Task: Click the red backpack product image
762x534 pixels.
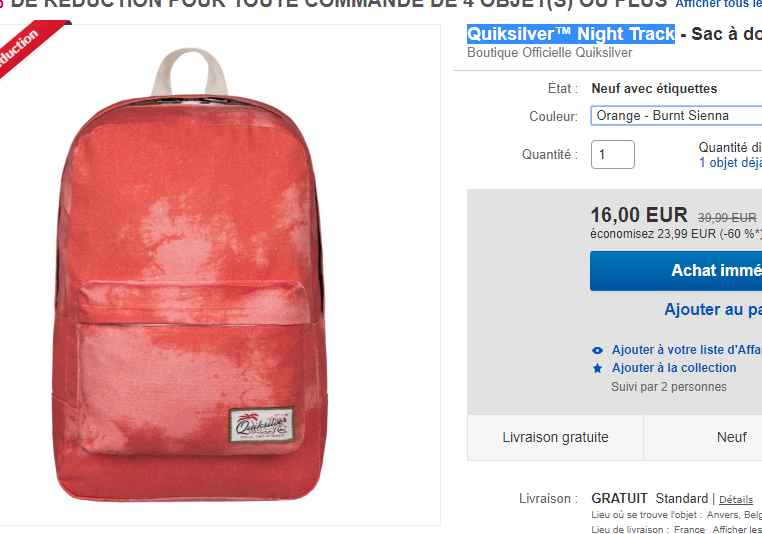Action: click(190, 275)
